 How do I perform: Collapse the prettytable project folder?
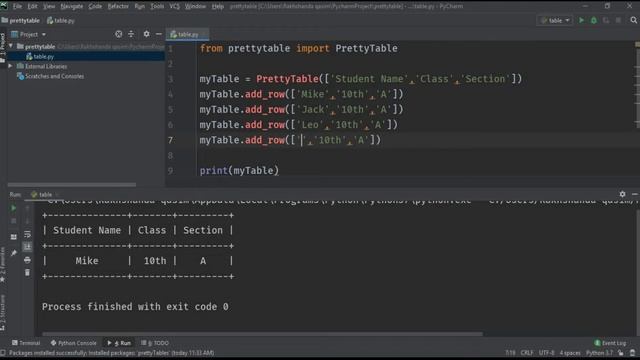click(11, 46)
